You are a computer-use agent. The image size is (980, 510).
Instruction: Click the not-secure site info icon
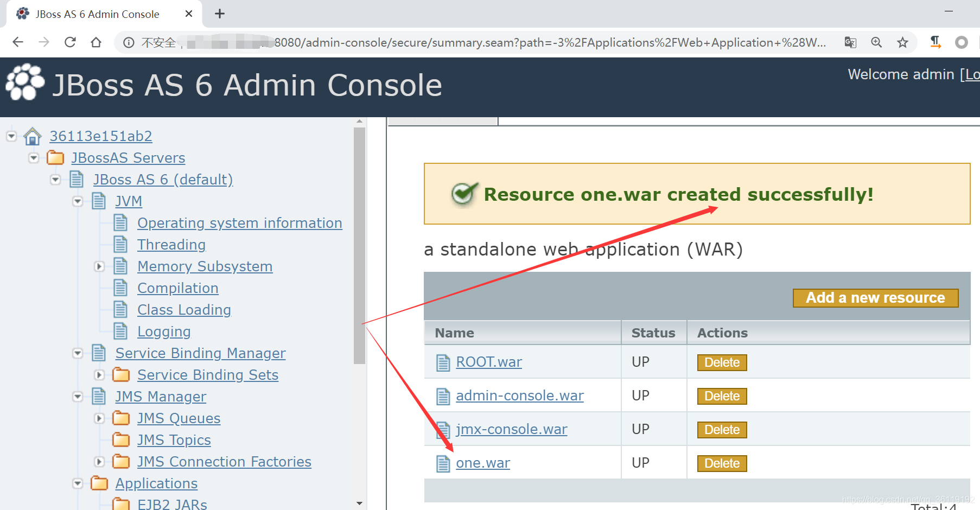point(129,43)
